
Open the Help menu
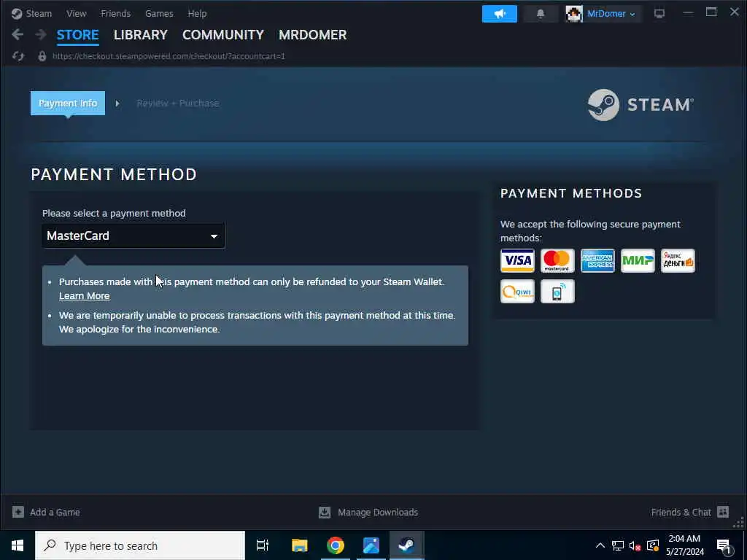pos(197,13)
